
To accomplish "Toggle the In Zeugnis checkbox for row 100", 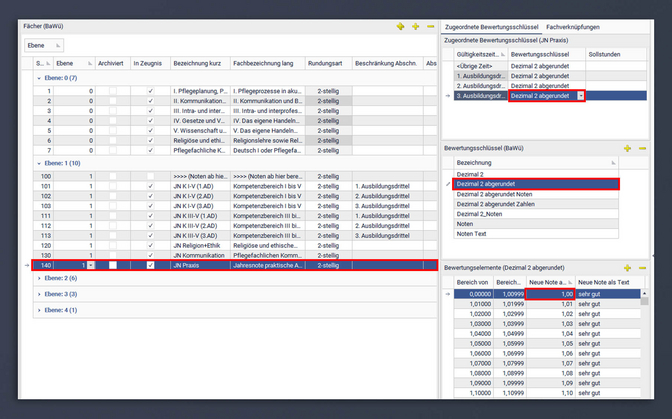I will (150, 176).
